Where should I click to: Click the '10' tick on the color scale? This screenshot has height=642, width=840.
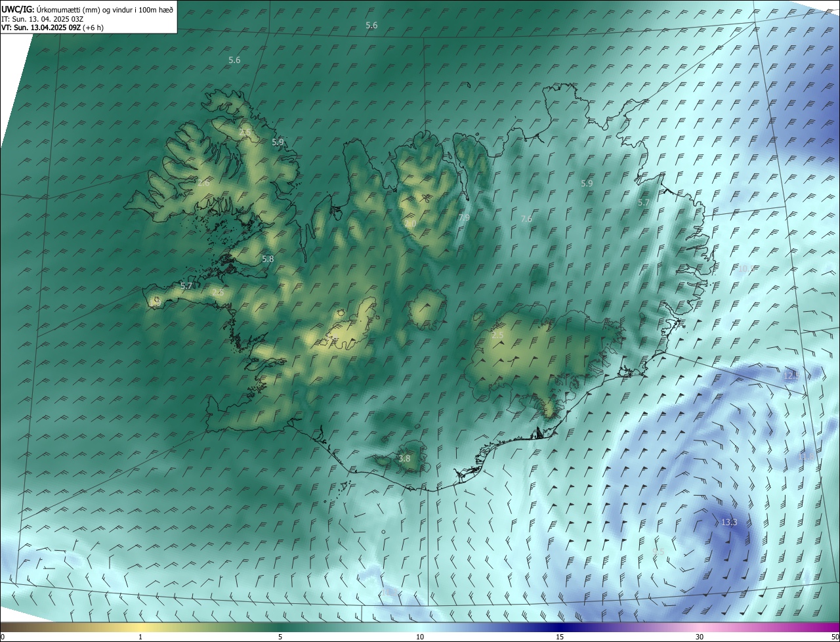coord(420,637)
